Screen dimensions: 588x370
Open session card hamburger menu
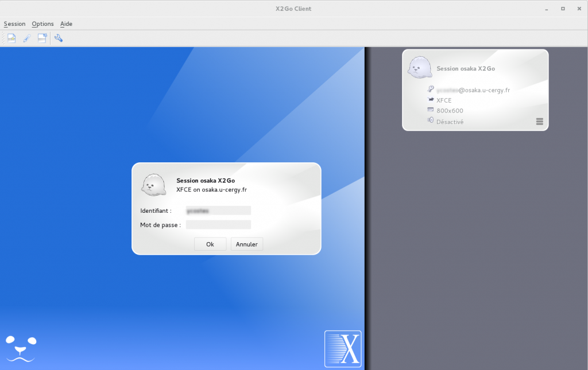[x=540, y=122]
